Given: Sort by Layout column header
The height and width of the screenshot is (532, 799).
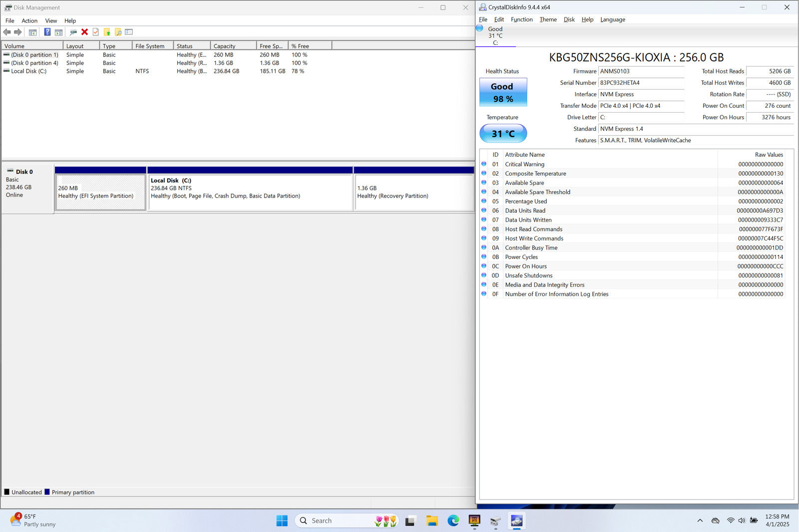Looking at the screenshot, I should point(81,46).
